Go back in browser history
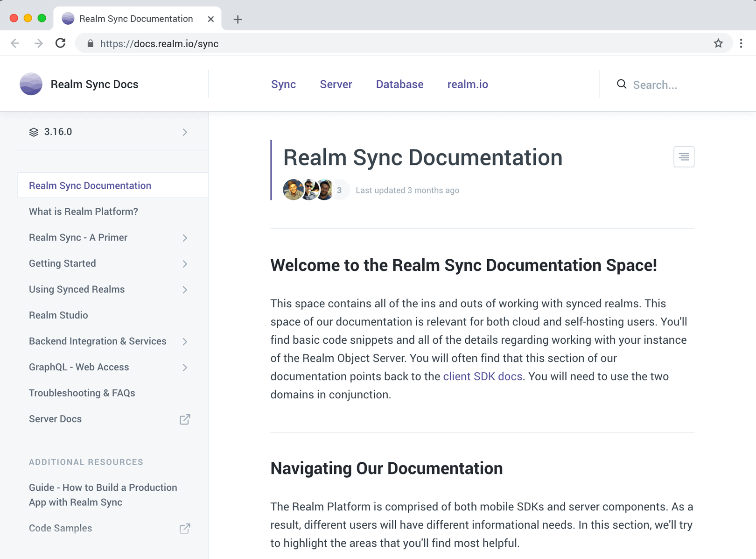Screen dimensions: 756x559 [15, 43]
